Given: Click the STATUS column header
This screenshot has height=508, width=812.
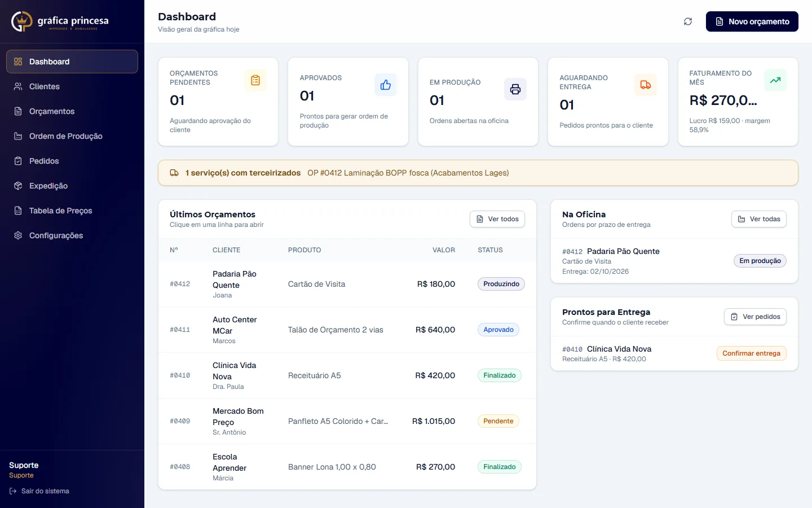Looking at the screenshot, I should 490,250.
